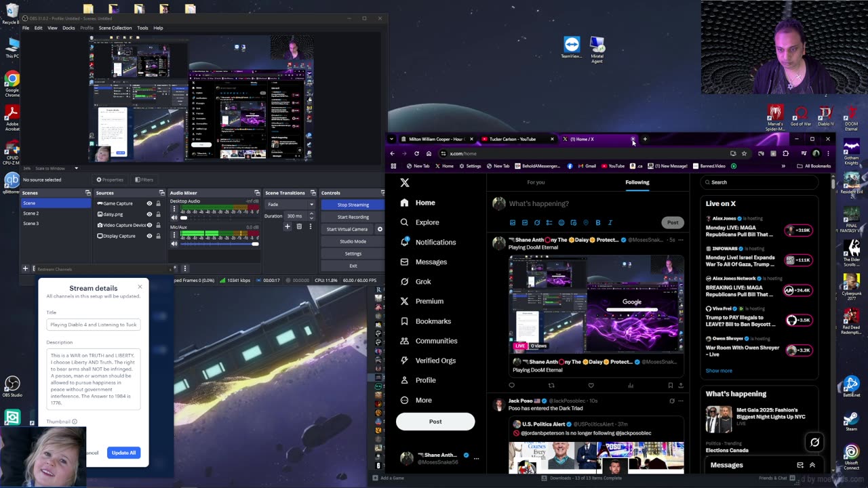Open the OBS Edit menu
868x488 pixels.
pyautogui.click(x=38, y=28)
